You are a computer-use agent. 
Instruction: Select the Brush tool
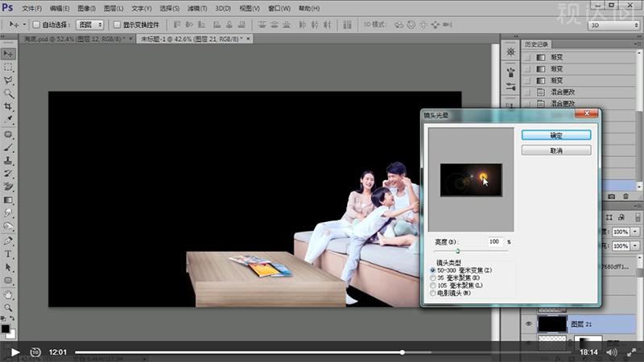[8, 148]
